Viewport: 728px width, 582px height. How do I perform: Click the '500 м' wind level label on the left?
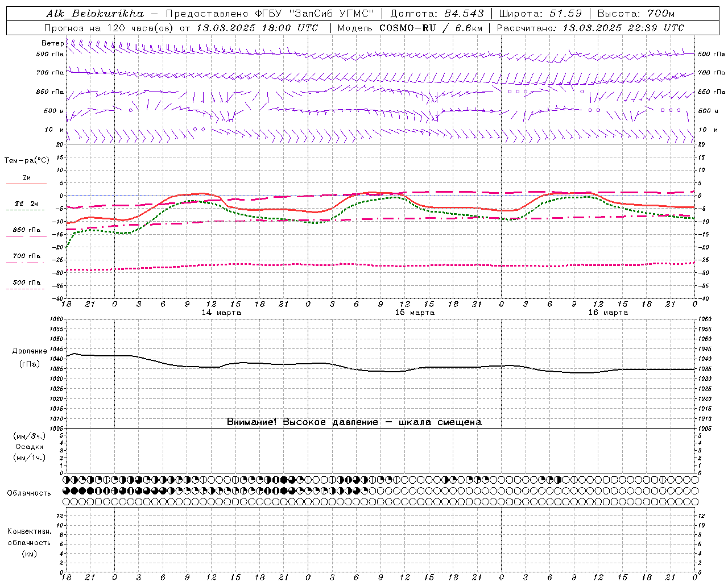point(54,111)
